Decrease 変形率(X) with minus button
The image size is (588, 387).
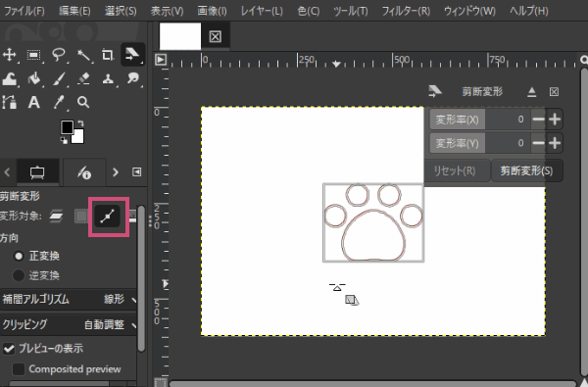click(538, 120)
